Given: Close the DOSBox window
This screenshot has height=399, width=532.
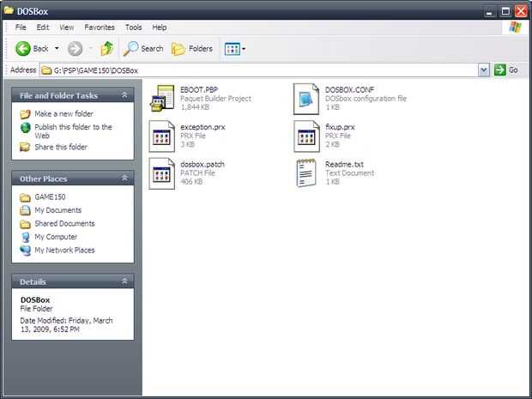Looking at the screenshot, I should click(x=521, y=11).
